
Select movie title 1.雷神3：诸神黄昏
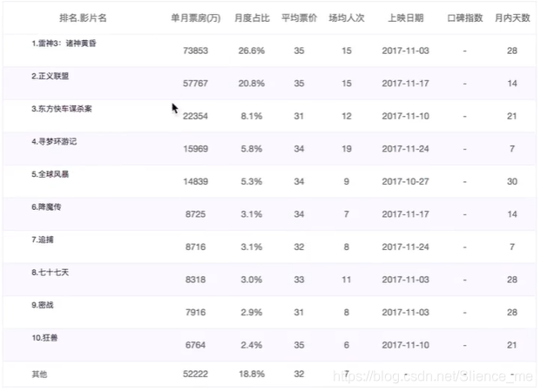click(64, 44)
